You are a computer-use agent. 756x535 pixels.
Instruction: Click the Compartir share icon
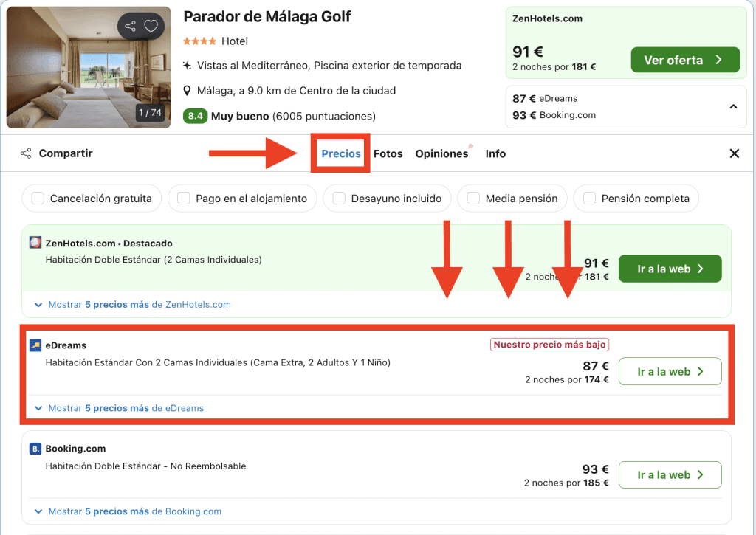tap(26, 153)
